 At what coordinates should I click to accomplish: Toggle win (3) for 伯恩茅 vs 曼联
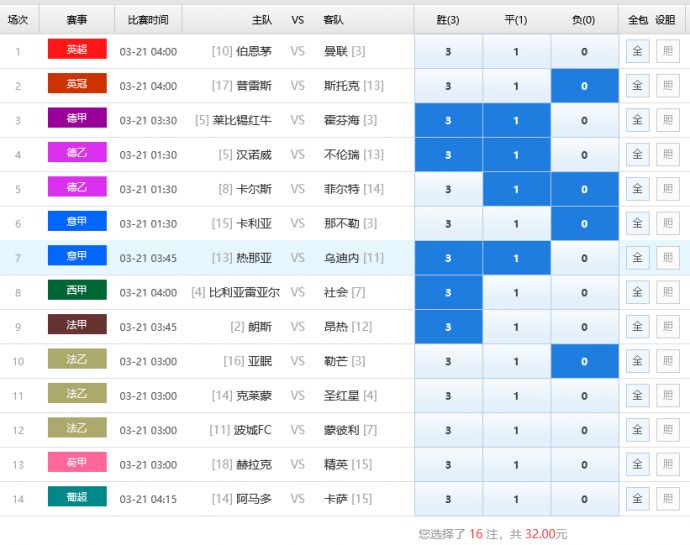point(448,52)
